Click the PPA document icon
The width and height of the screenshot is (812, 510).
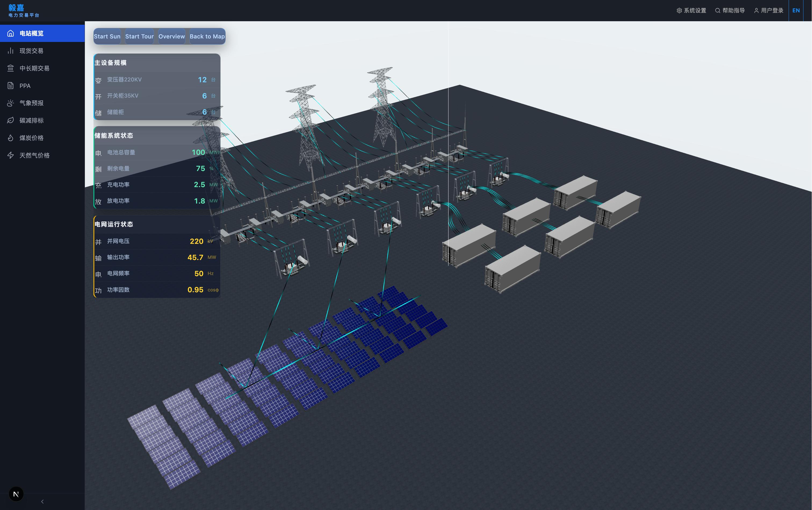pos(10,86)
